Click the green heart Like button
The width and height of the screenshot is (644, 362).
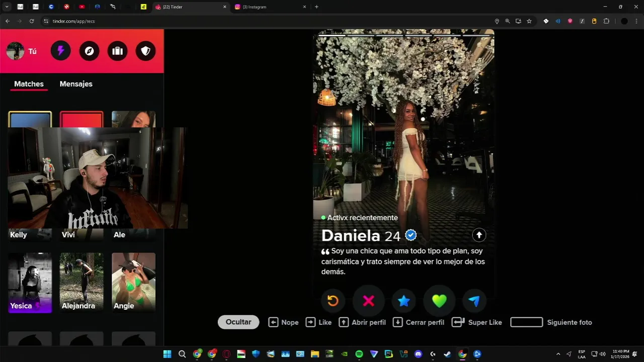pos(439,301)
